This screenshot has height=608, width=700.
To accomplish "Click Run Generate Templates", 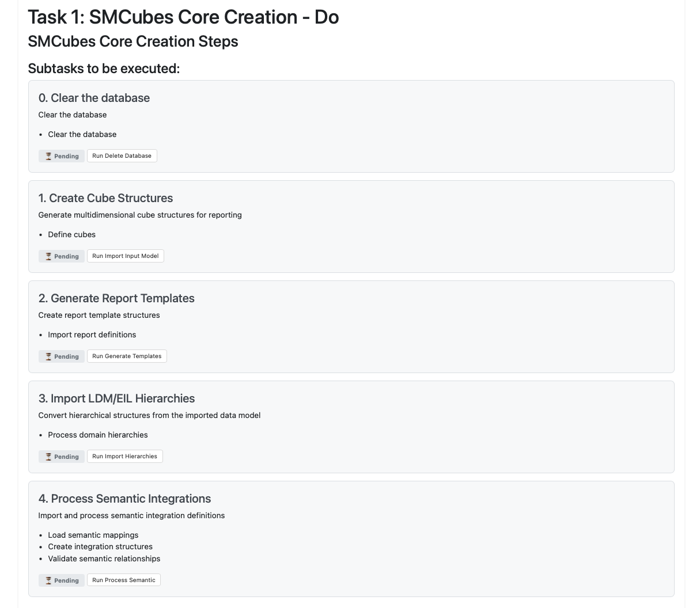I will (x=127, y=356).
